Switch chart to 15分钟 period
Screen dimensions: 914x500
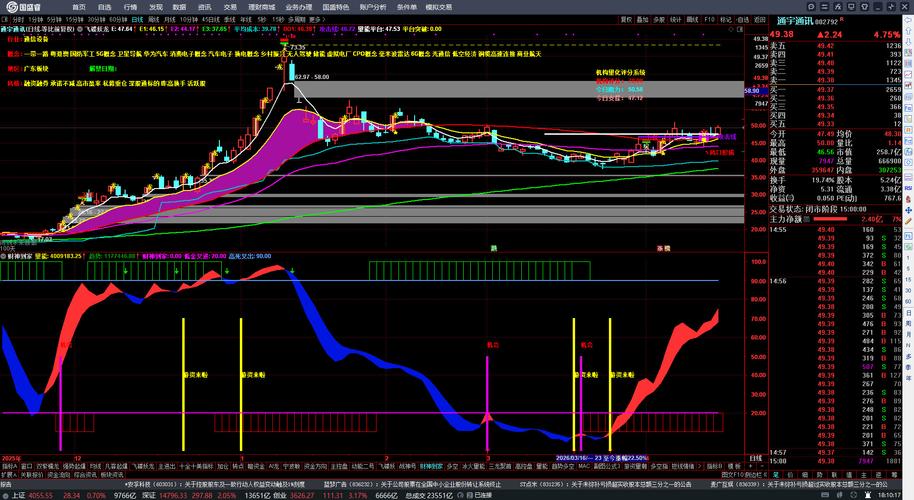coord(75,19)
